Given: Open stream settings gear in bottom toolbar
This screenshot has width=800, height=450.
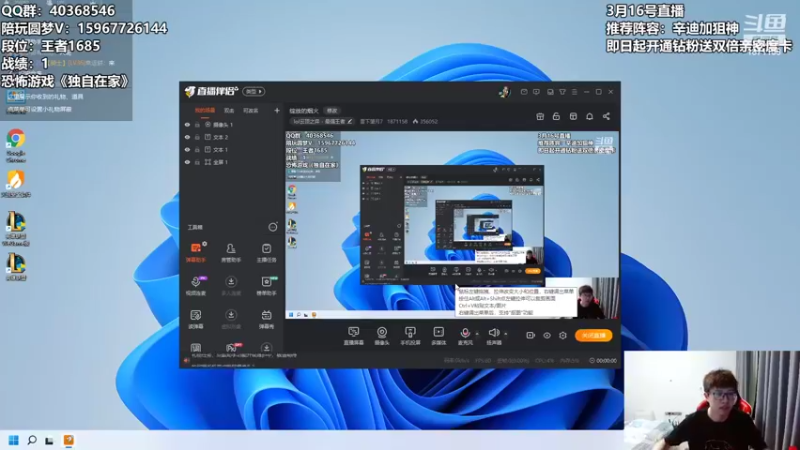Looking at the screenshot, I should [563, 335].
